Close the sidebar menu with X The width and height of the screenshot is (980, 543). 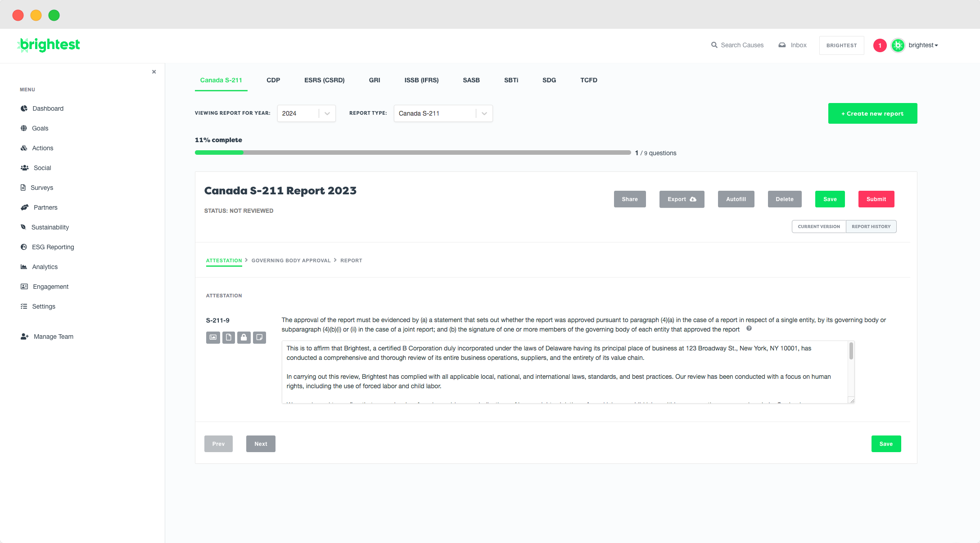[x=154, y=72]
